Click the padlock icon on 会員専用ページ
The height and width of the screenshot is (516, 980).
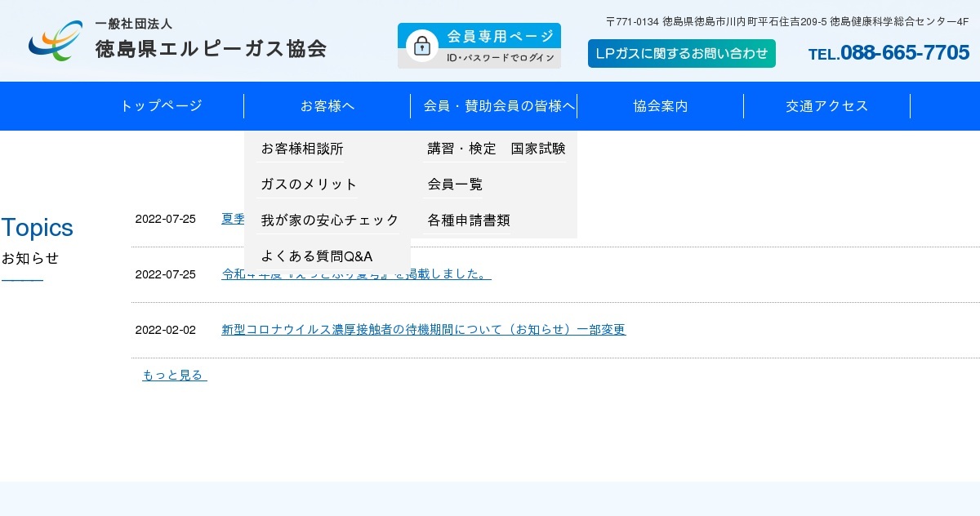(x=421, y=46)
